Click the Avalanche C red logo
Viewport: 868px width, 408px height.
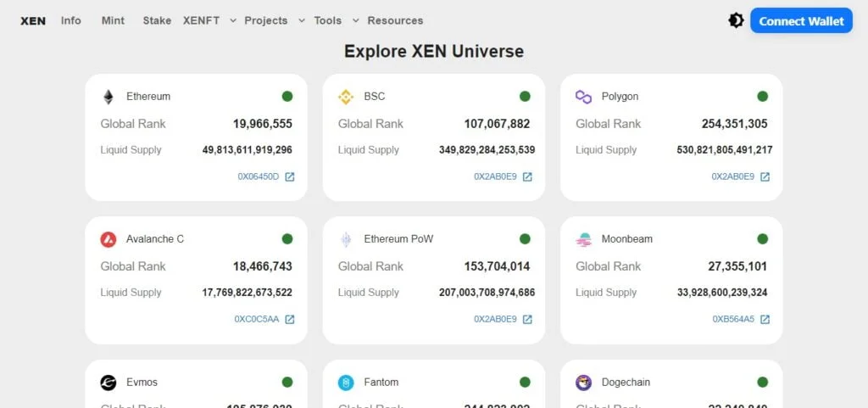108,239
